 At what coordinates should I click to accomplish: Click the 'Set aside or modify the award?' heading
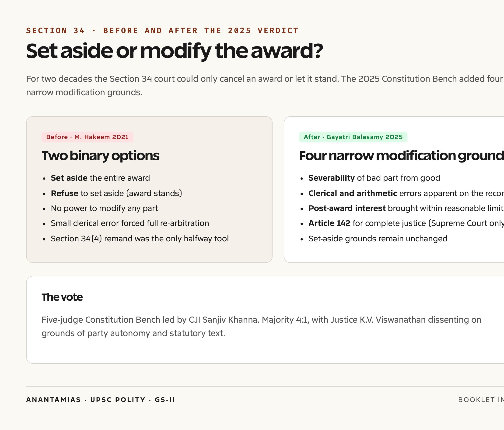tap(174, 51)
